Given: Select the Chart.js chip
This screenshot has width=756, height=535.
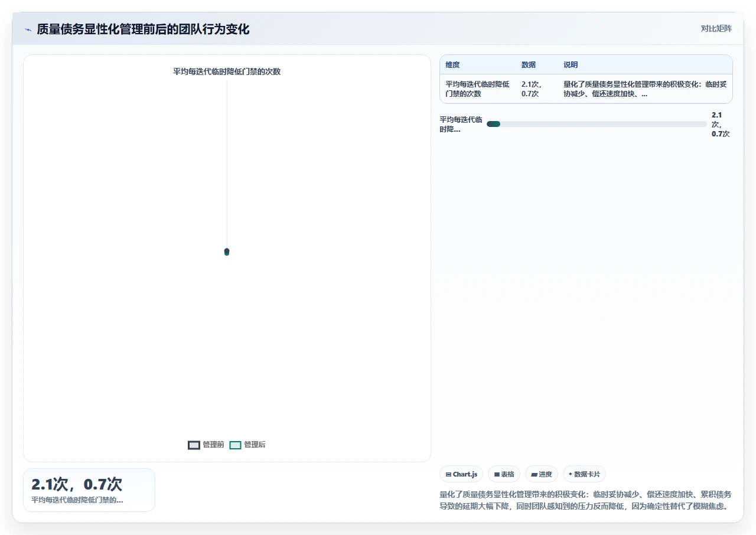Looking at the screenshot, I should coord(461,474).
